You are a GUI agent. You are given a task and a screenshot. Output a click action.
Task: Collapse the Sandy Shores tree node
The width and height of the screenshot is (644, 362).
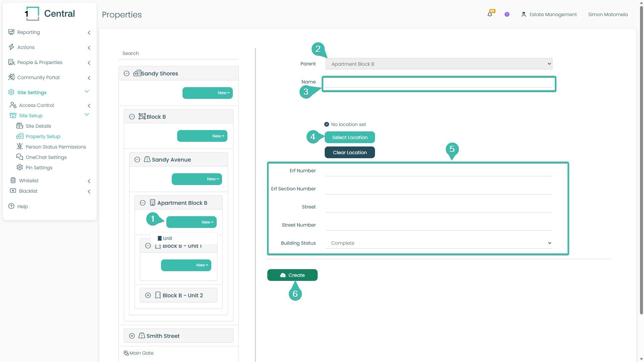[x=126, y=73]
